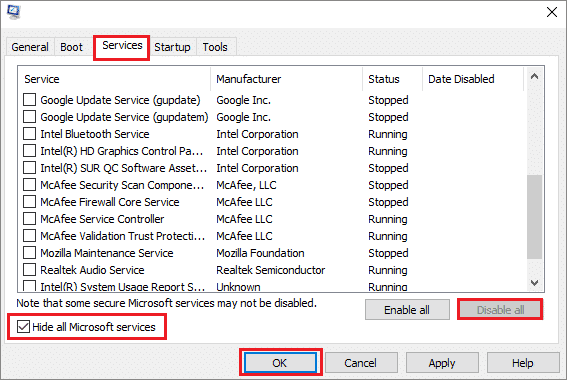Open Help for System Configuration

click(x=523, y=363)
